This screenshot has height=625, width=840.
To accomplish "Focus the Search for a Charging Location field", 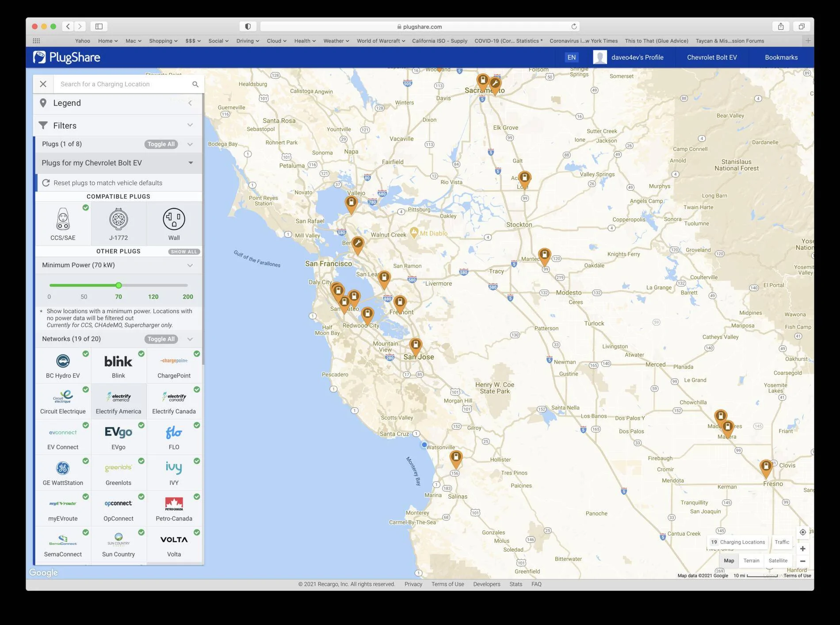I will pos(123,84).
